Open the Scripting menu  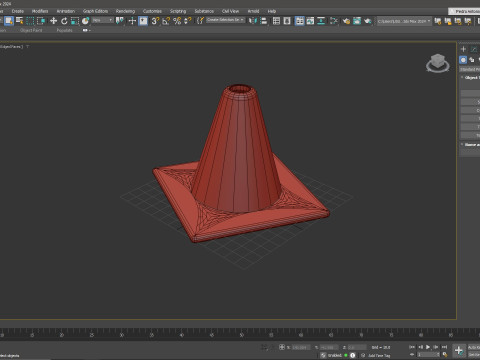(x=178, y=11)
